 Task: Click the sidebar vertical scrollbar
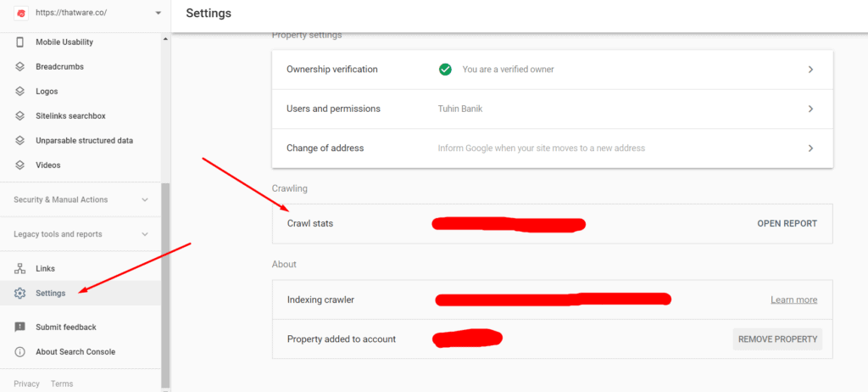pyautogui.click(x=165, y=280)
